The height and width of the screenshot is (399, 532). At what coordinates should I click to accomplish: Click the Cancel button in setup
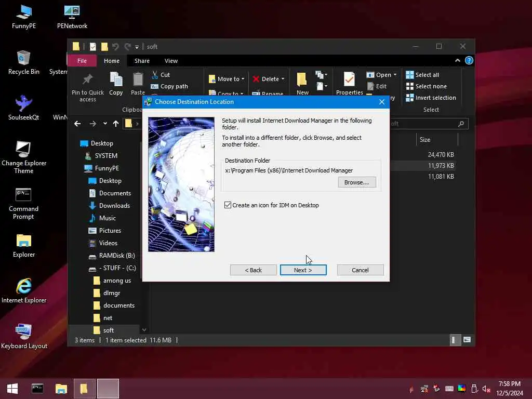tap(361, 270)
